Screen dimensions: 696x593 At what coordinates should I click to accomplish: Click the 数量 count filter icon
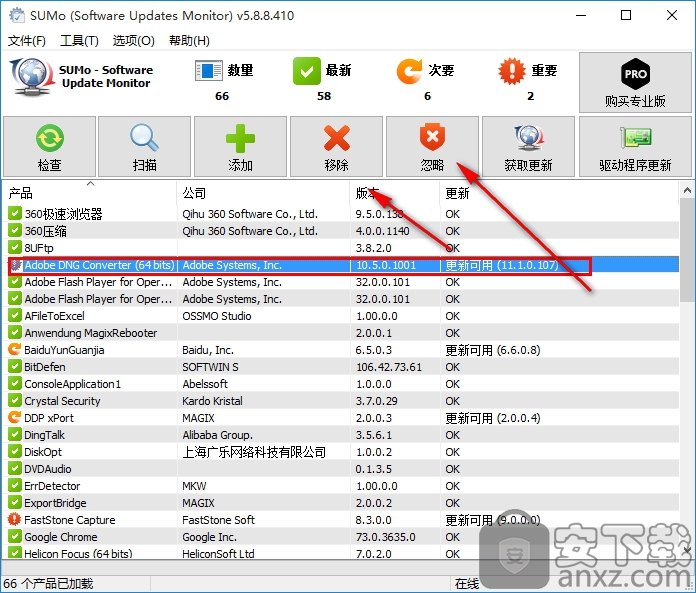(209, 71)
